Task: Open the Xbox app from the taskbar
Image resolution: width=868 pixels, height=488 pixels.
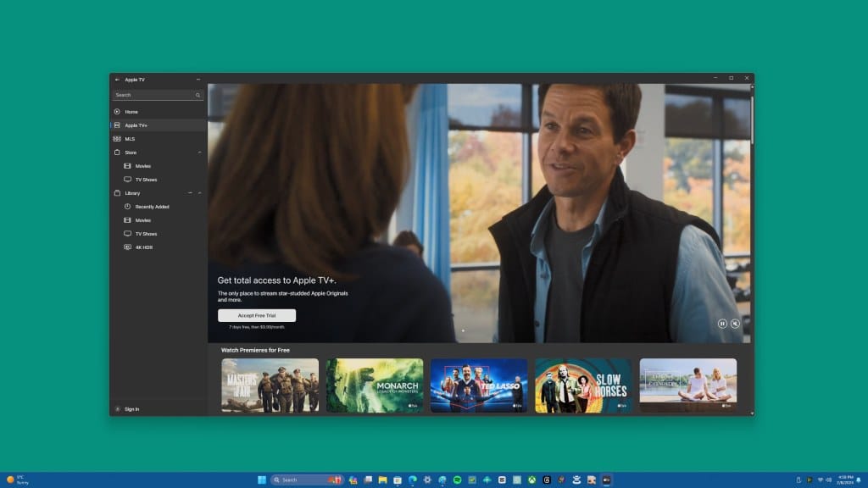Action: [x=532, y=480]
